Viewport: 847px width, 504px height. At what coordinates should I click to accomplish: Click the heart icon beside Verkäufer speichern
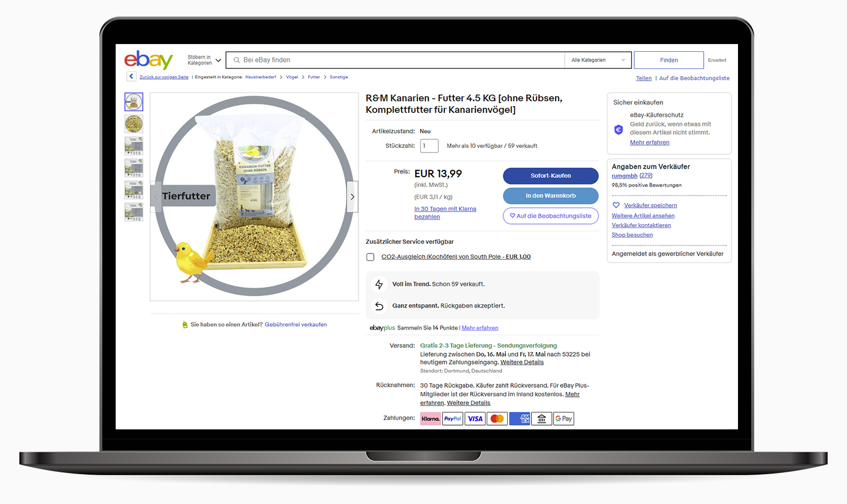coord(616,205)
